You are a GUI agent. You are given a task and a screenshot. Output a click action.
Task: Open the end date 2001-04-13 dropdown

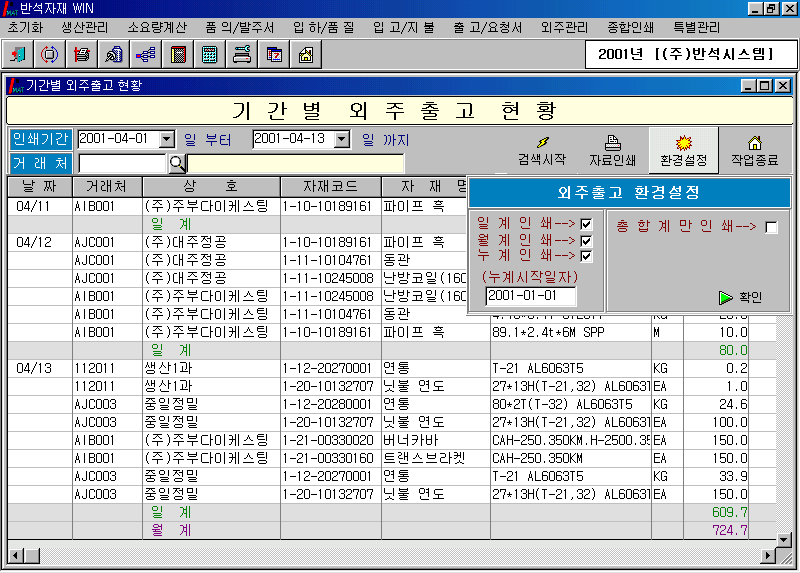tap(341, 139)
